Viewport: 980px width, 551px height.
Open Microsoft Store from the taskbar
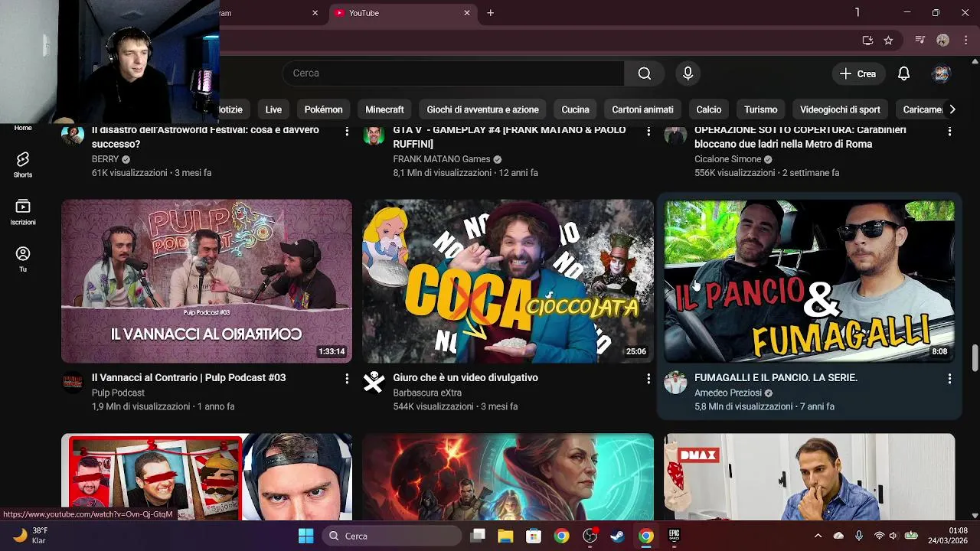pos(534,536)
